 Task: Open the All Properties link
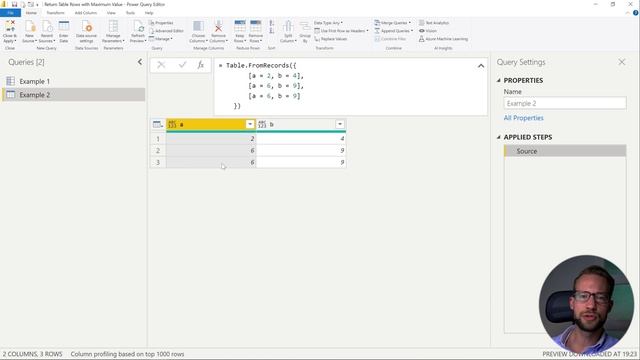pyautogui.click(x=523, y=118)
